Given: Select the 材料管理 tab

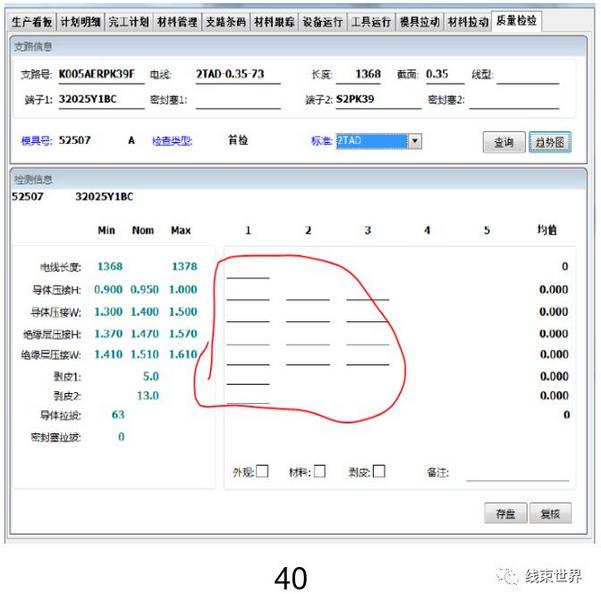Looking at the screenshot, I should coord(177,21).
